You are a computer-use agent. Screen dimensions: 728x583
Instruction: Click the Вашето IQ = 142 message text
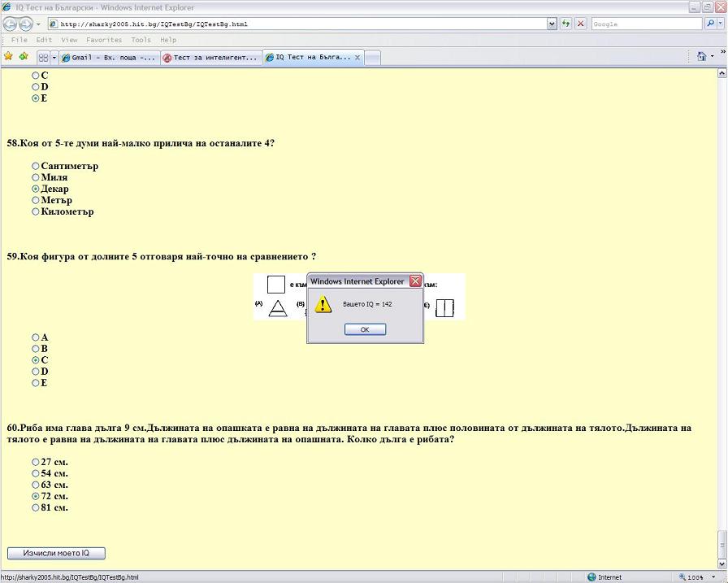[367, 304]
